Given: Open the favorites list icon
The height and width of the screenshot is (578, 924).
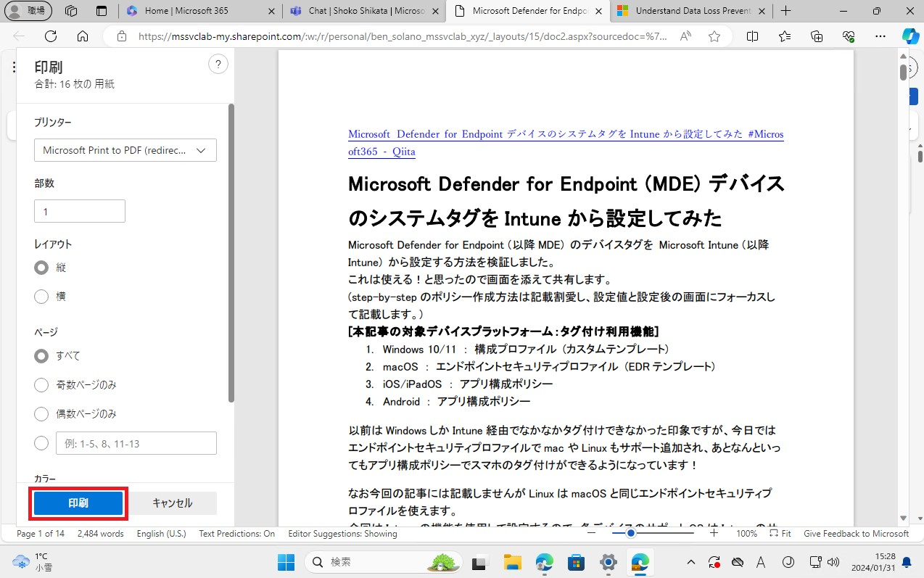Looking at the screenshot, I should 785,36.
